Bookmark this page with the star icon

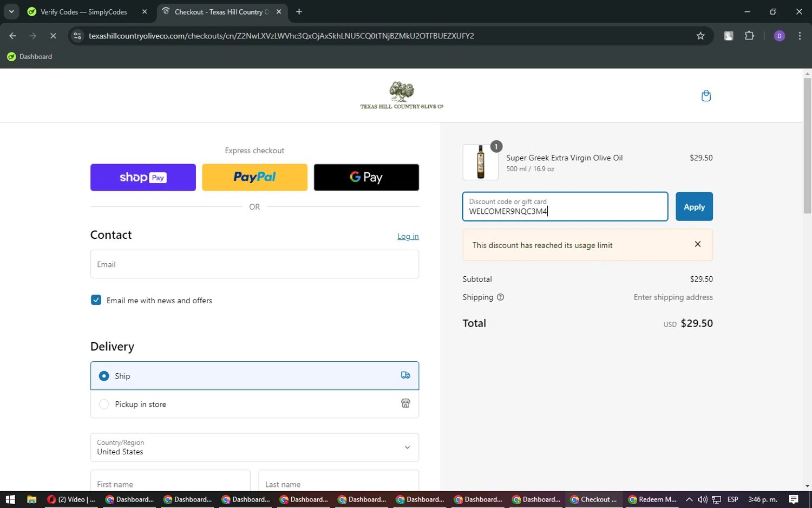pos(700,36)
